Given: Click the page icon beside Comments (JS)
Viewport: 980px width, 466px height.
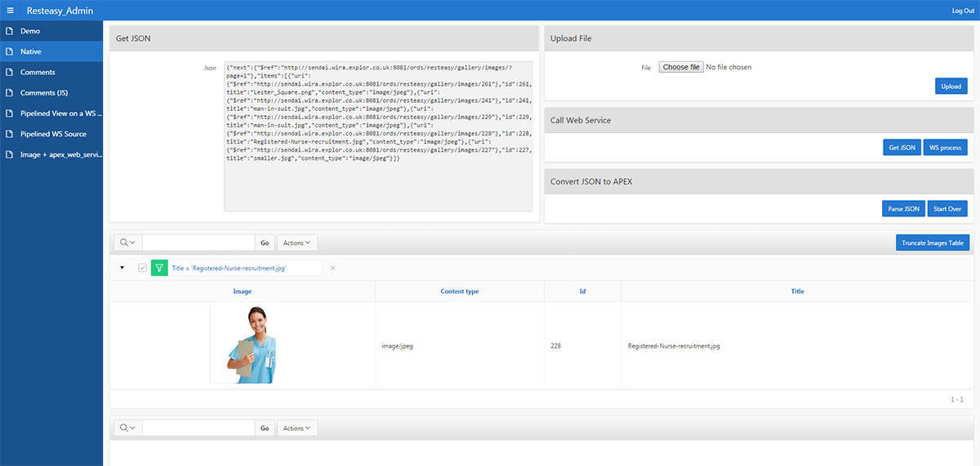Looking at the screenshot, I should [x=10, y=93].
